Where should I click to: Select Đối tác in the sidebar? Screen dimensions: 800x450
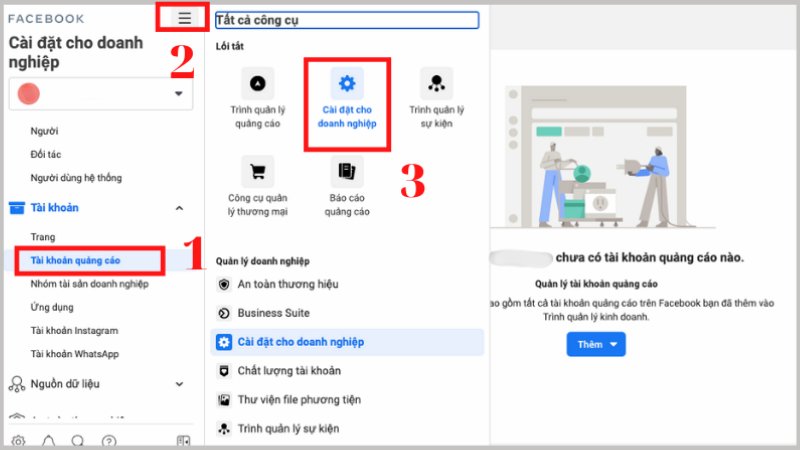tap(46, 155)
